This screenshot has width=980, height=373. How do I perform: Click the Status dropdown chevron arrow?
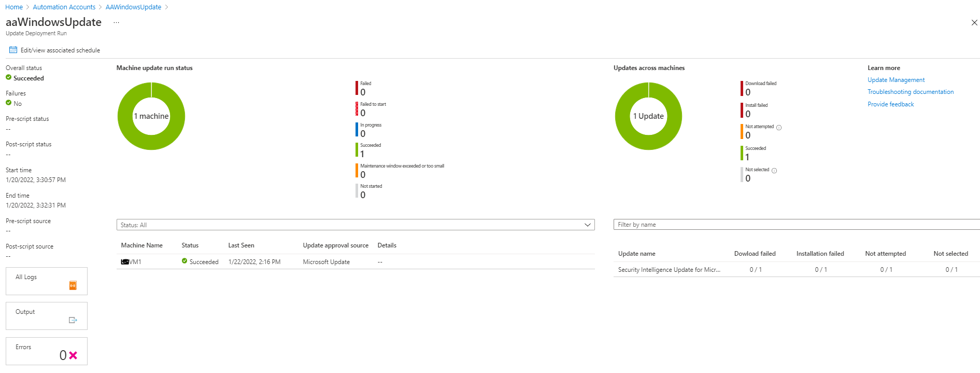point(588,225)
